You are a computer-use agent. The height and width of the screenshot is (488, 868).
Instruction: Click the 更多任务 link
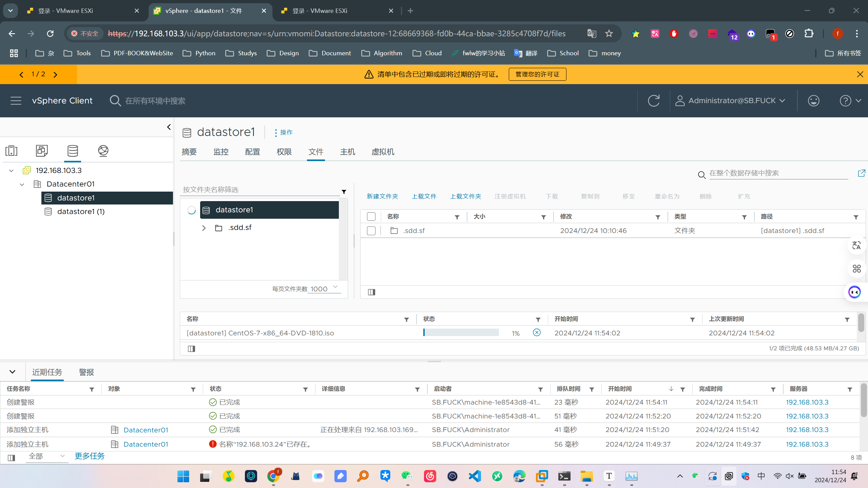tap(90, 456)
